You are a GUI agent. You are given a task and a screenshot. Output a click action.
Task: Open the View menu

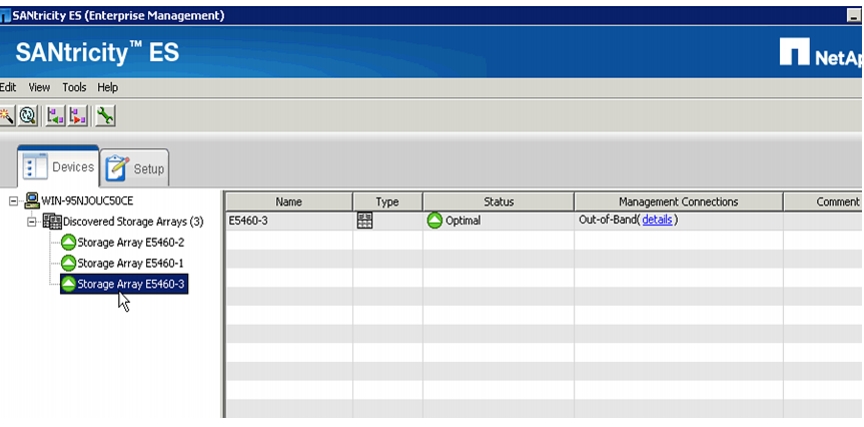[39, 87]
